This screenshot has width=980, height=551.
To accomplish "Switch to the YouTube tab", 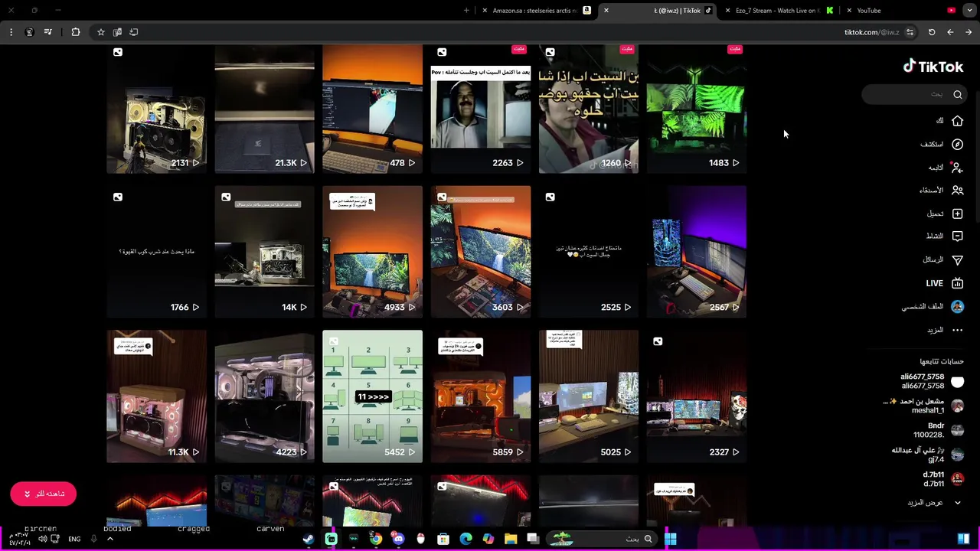I will click(901, 11).
